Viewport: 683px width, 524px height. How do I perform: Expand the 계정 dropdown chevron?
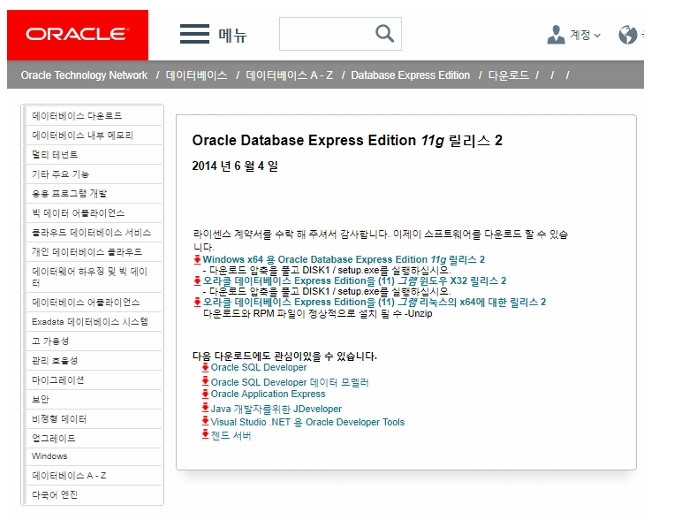597,35
